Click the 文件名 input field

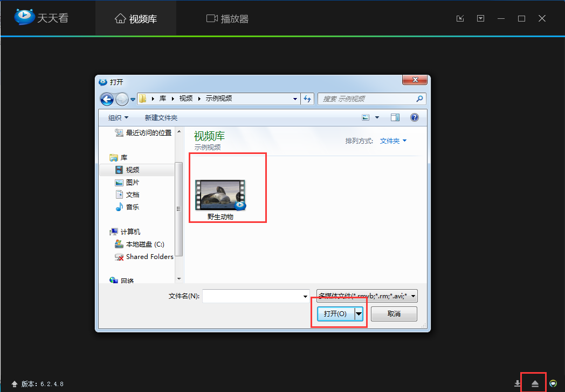pyautogui.click(x=252, y=296)
